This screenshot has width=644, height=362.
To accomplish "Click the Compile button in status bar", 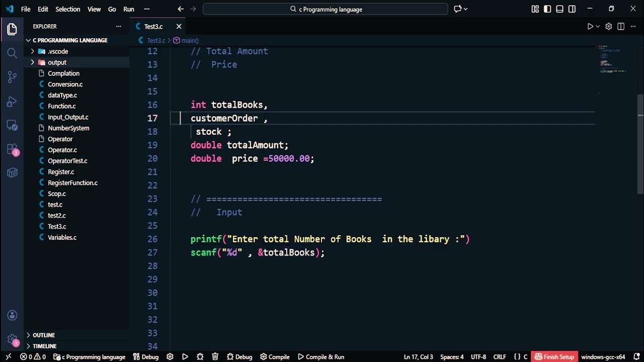I will (x=275, y=357).
